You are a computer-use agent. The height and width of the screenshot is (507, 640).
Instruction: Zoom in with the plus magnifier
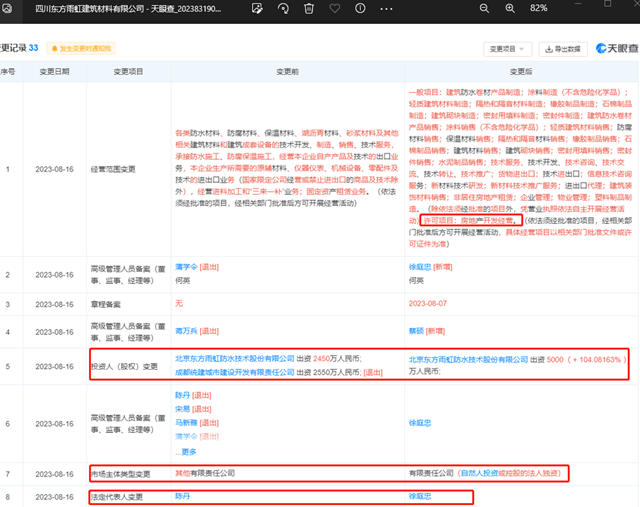coord(510,8)
